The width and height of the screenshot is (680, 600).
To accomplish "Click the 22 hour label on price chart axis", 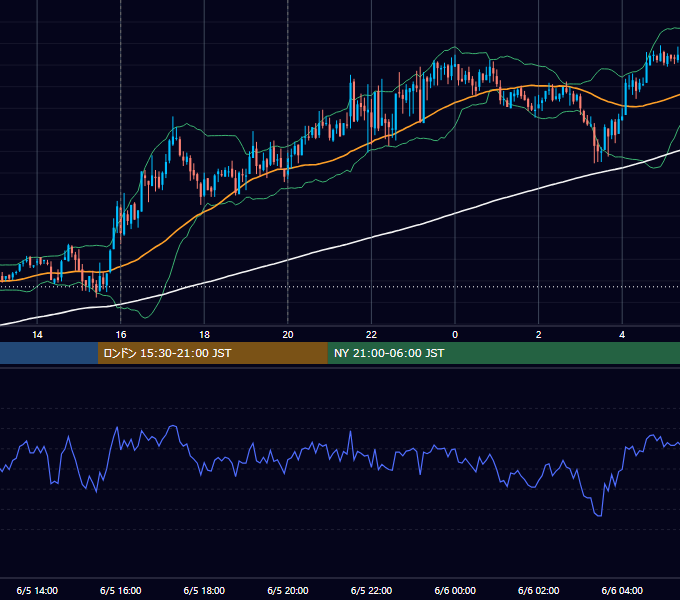I will 371,335.
